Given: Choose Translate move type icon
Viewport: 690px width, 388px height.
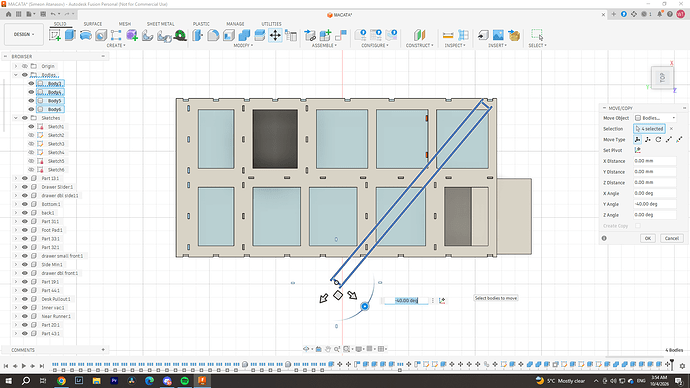Looking at the screenshot, I should pyautogui.click(x=648, y=139).
